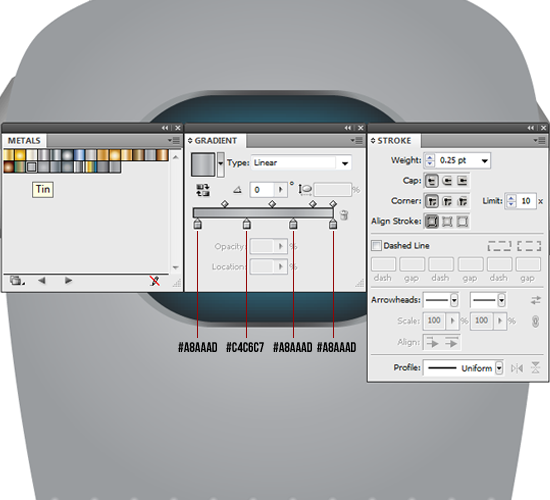
Task: Open the Opacity arrow in the Gradient panel
Action: (x=281, y=246)
